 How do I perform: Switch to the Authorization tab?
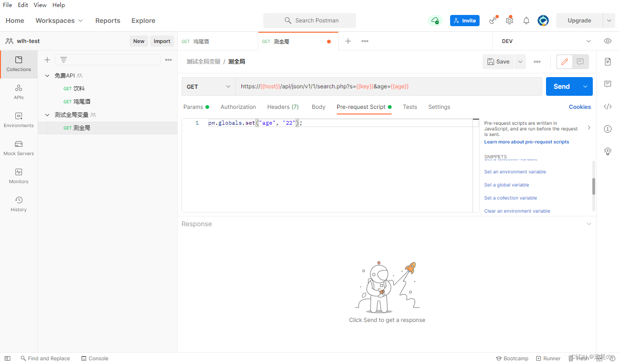[238, 107]
